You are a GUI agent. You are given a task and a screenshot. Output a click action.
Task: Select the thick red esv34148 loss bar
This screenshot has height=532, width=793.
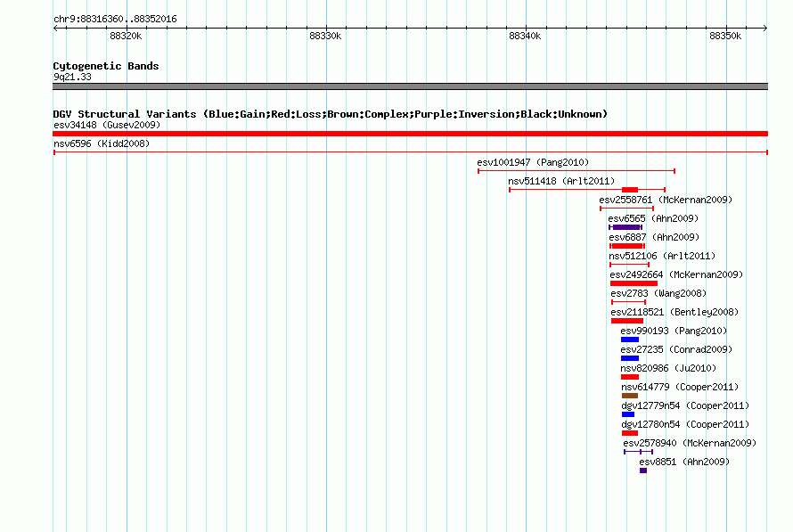[x=410, y=134]
